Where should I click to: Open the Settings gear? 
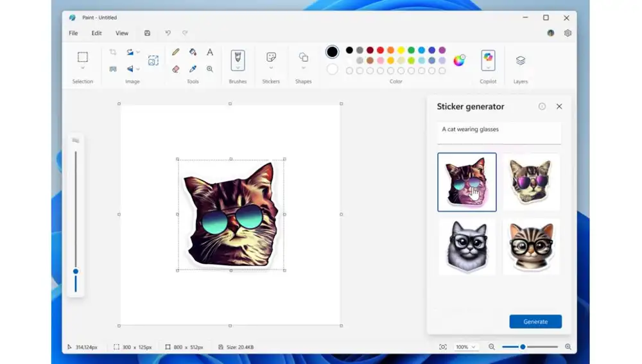pos(568,33)
